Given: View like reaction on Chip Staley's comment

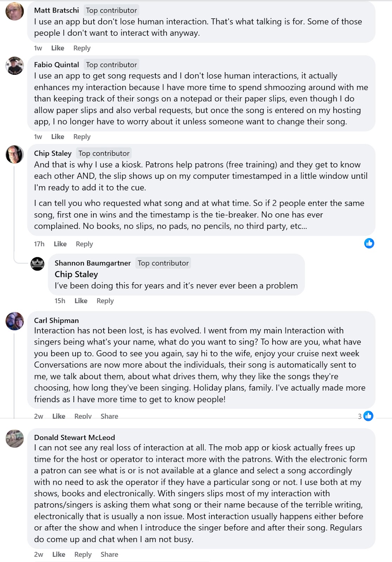Looking at the screenshot, I should [x=369, y=243].
